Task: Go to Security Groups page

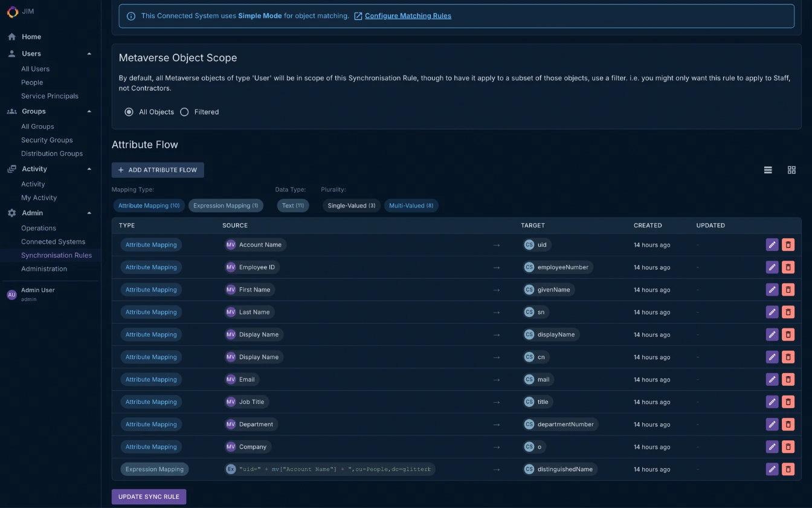Action: 47,140
